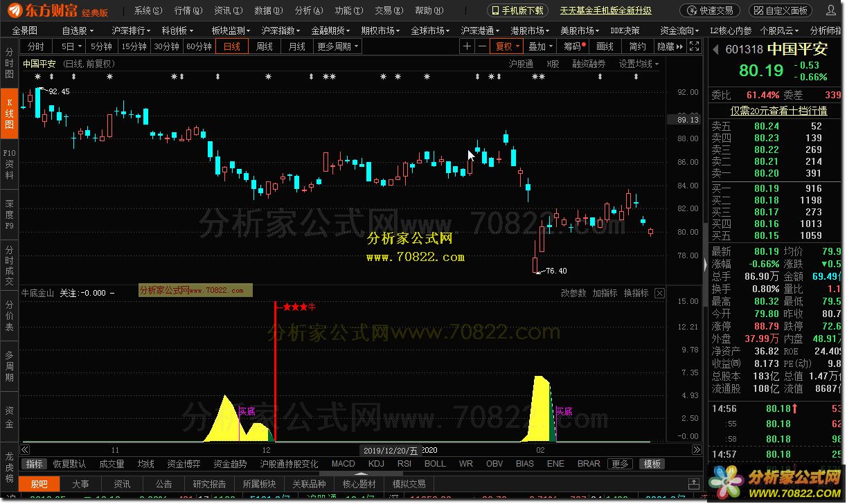Click the 全景图 toolbar item

[25, 31]
